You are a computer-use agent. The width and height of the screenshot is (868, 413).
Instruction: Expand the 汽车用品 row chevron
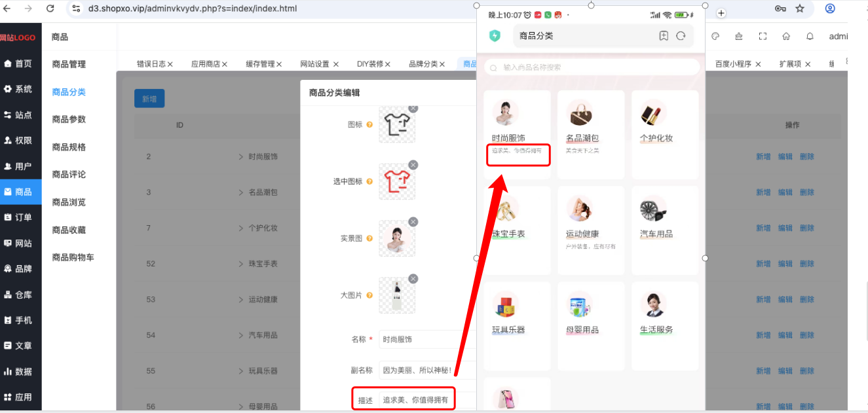coord(240,335)
